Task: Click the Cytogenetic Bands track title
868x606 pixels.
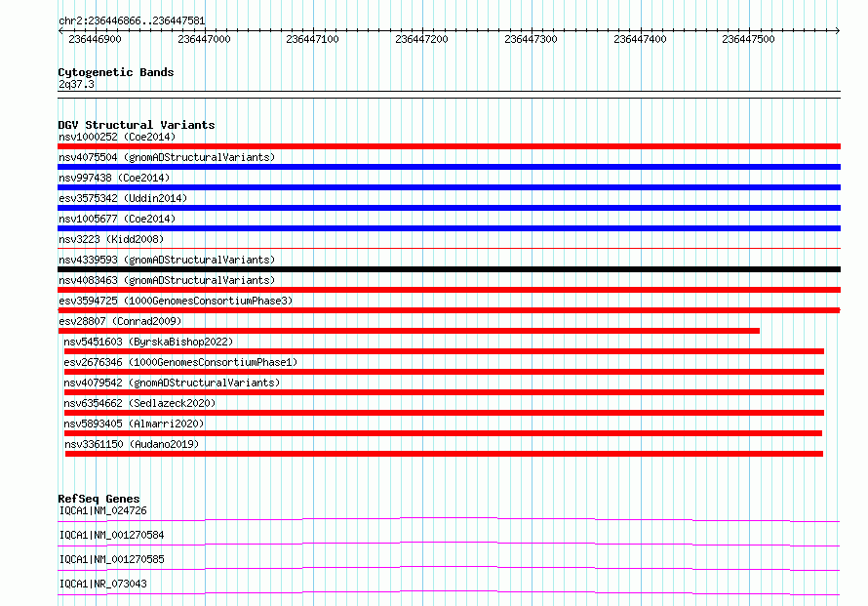Action: 116,72
